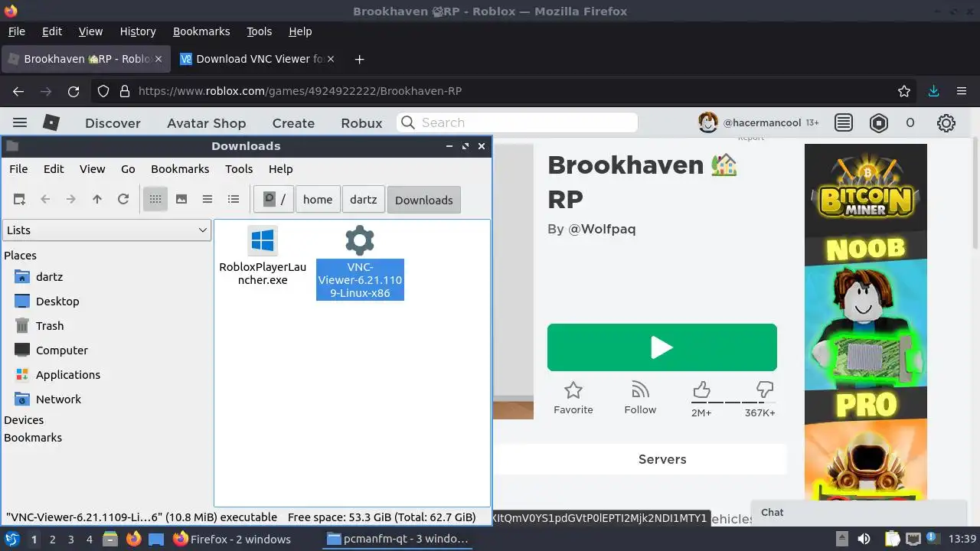Switch to virtual desktop 4

click(89, 539)
